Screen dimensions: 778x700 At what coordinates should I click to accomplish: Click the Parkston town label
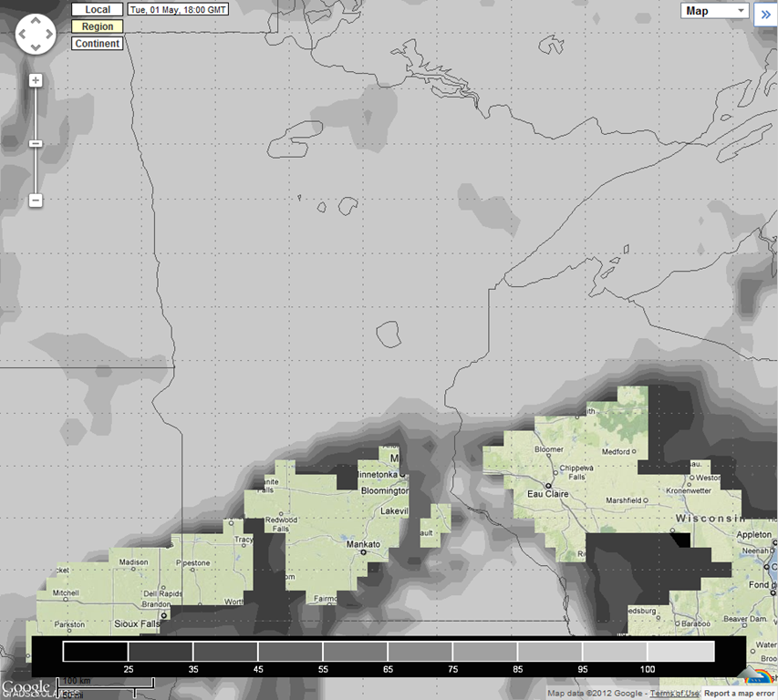coord(69,624)
